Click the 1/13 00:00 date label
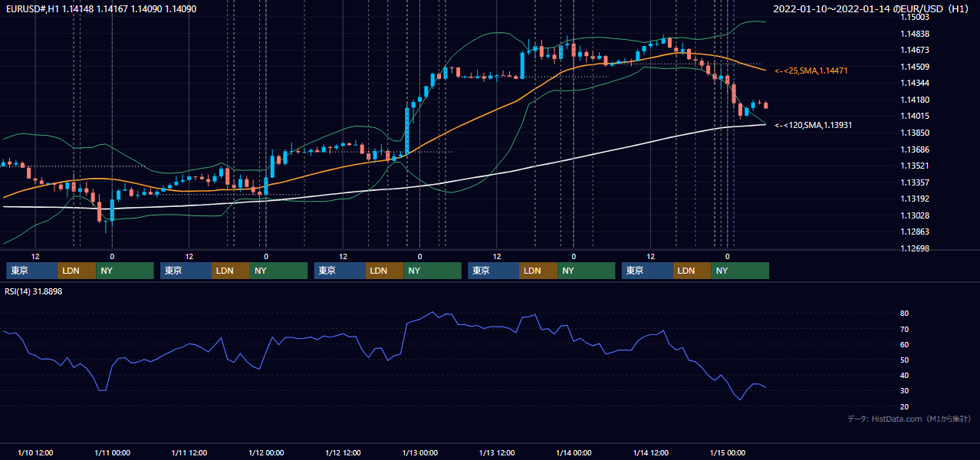Viewport: 980px width, 460px height. pos(419,452)
